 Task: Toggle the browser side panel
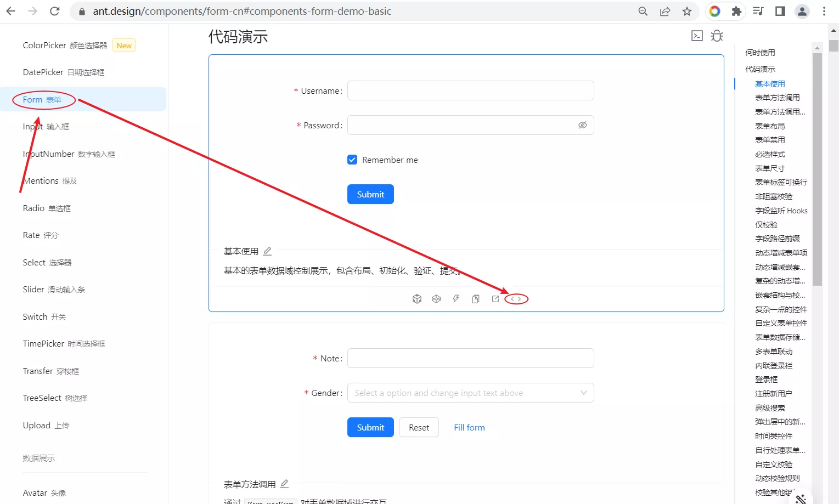pyautogui.click(x=780, y=11)
